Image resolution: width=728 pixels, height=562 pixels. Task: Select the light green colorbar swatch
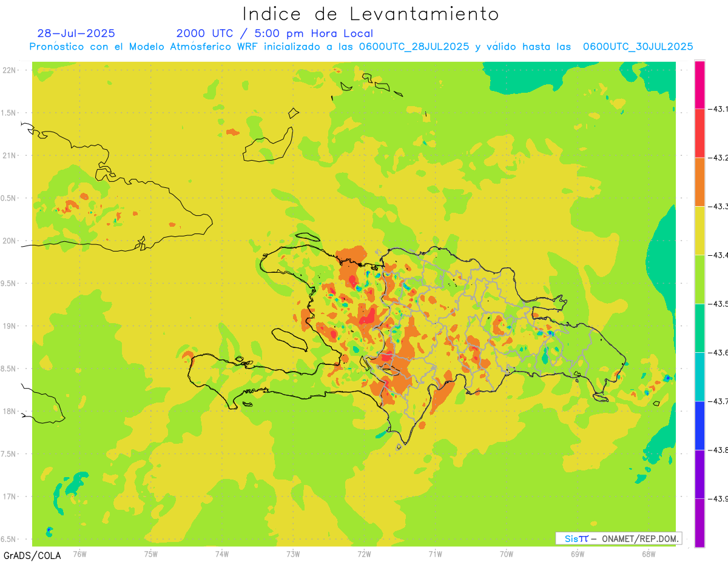(699, 279)
